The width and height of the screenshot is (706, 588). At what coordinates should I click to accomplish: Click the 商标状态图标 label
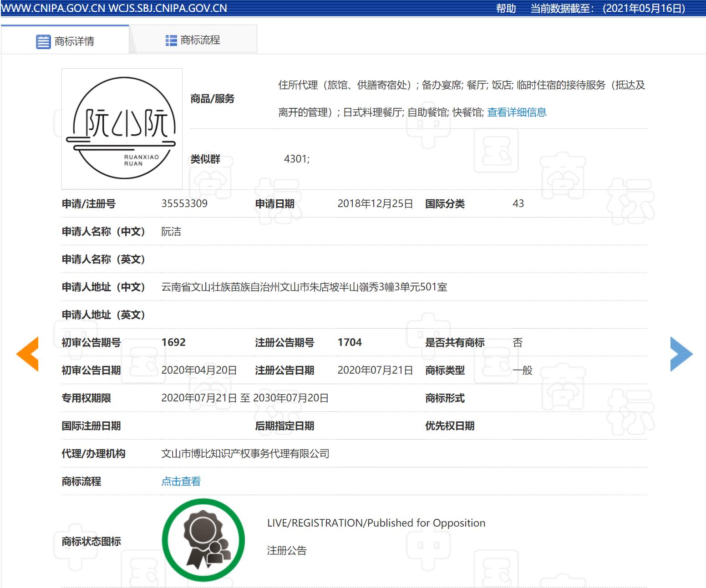pos(91,541)
